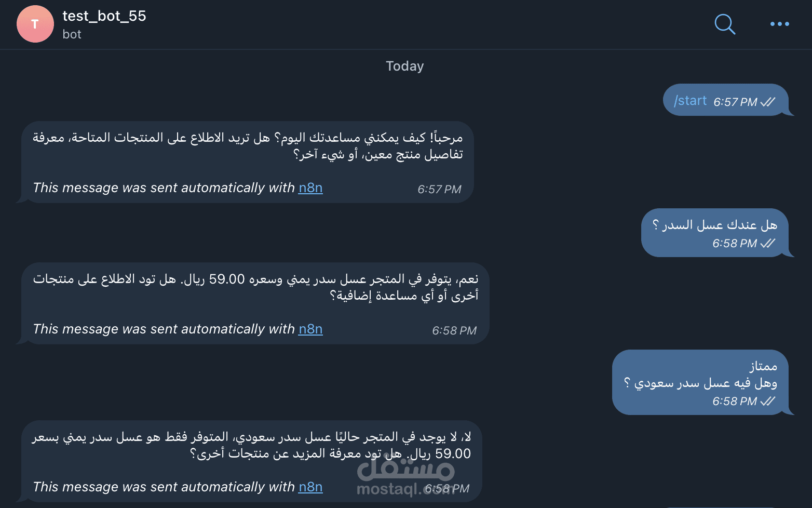The height and width of the screenshot is (508, 812).
Task: Click 6:58 PM timestamp on نعم، يتوفر reply
Action: 454,330
